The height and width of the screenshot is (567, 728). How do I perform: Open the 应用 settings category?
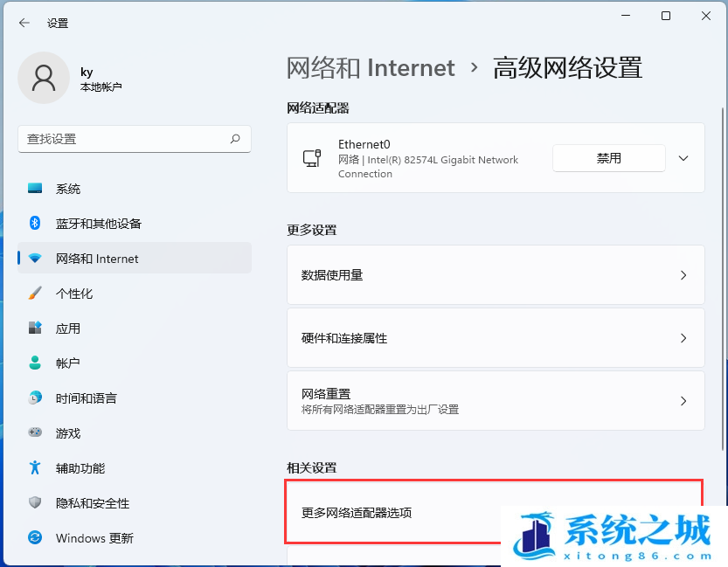[68, 328]
